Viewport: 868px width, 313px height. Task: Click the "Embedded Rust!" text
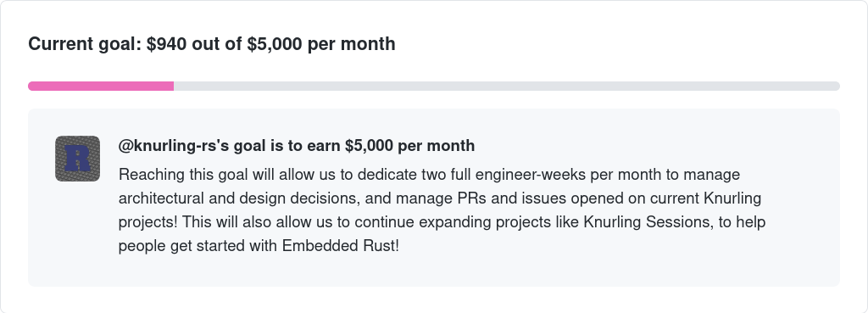coord(341,246)
